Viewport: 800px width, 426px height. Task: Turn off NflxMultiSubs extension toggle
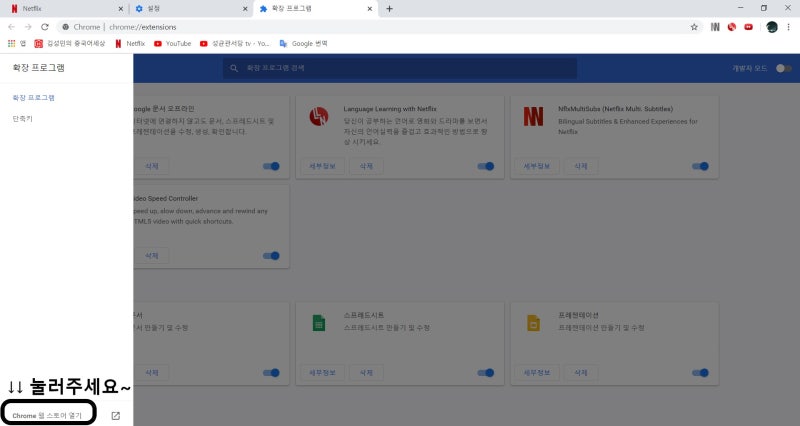700,166
